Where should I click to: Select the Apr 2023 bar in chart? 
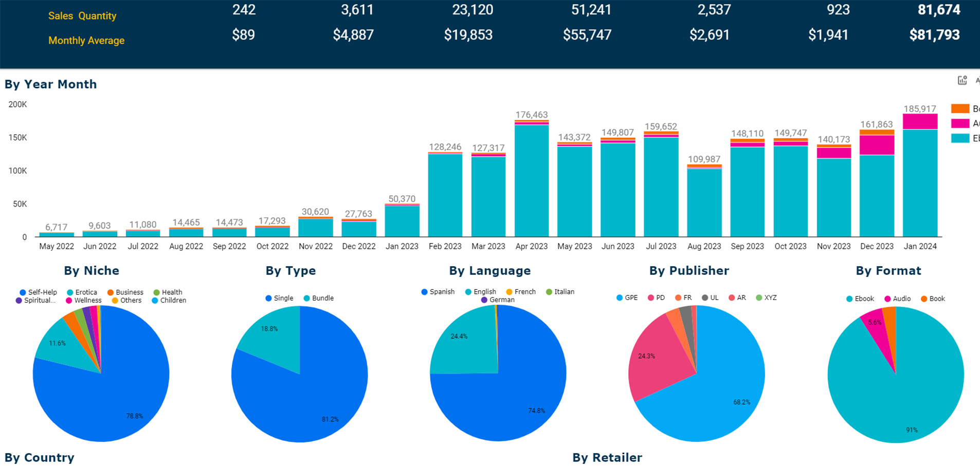coord(531,180)
